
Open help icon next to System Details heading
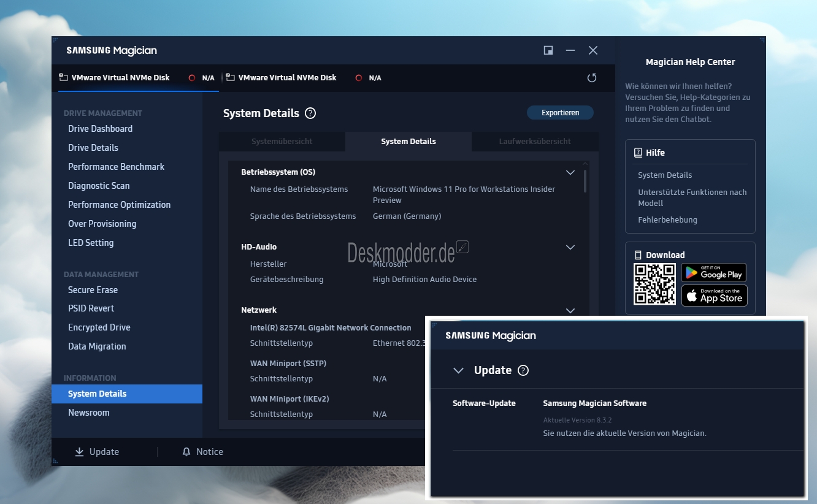310,113
